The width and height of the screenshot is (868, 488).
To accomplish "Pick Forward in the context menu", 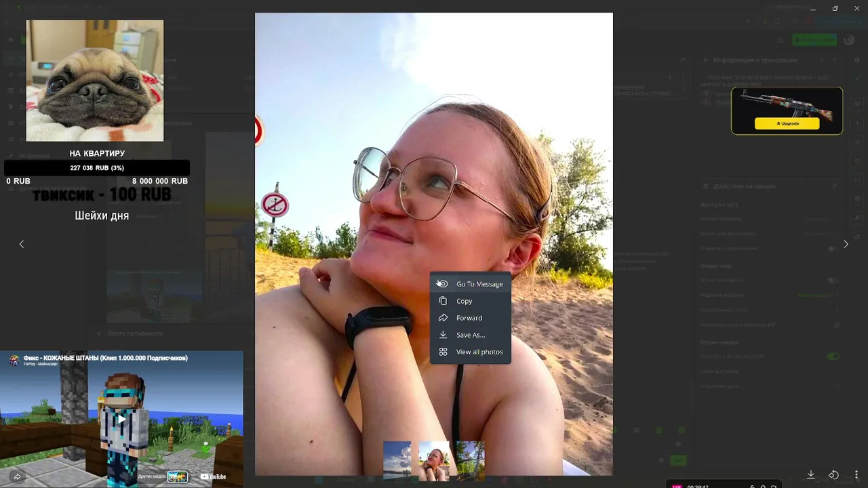I will coord(471,318).
